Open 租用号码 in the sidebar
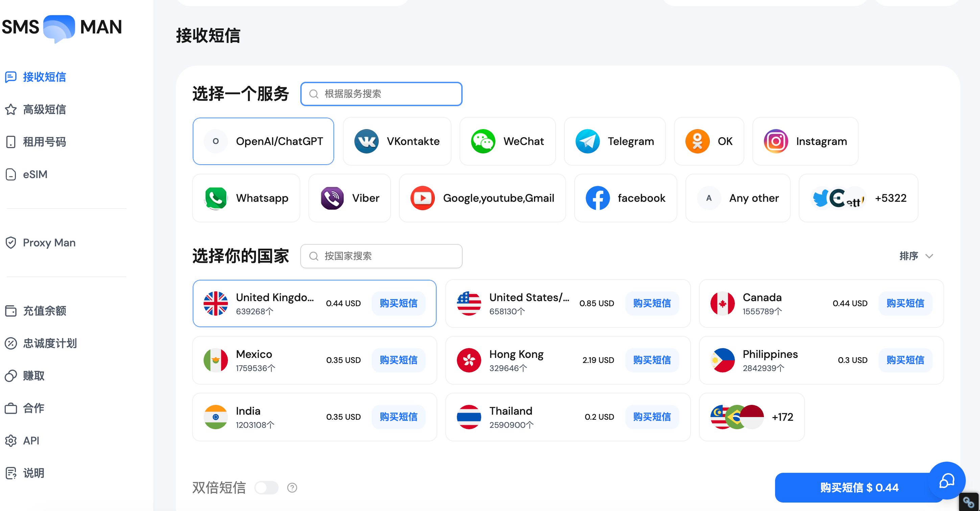Screen dimensions: 980x511 [36, 142]
